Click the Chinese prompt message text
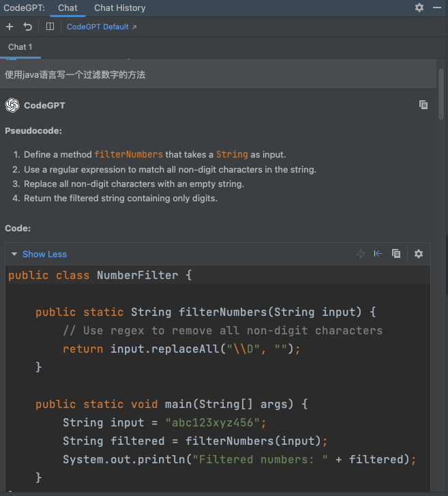The width and height of the screenshot is (448, 496). [x=75, y=75]
